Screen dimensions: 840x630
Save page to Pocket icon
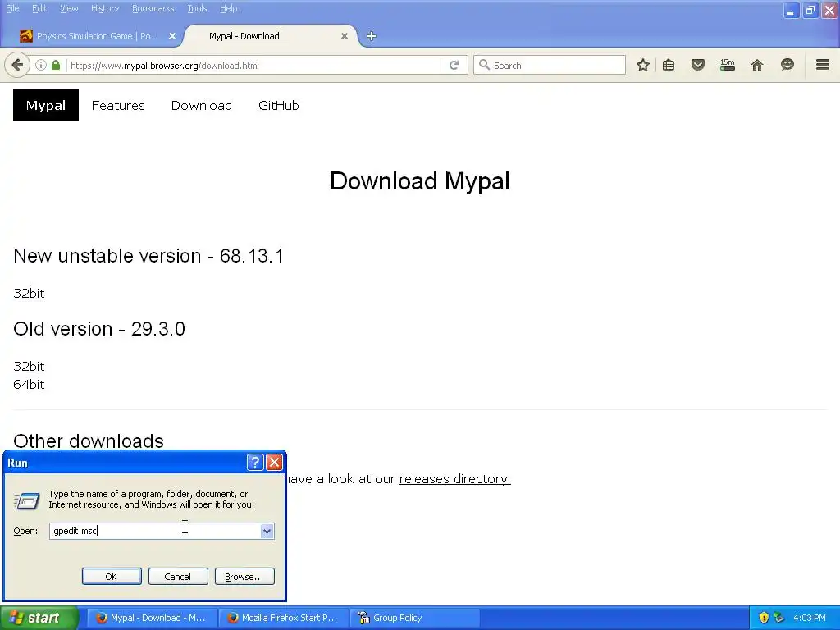pos(697,66)
